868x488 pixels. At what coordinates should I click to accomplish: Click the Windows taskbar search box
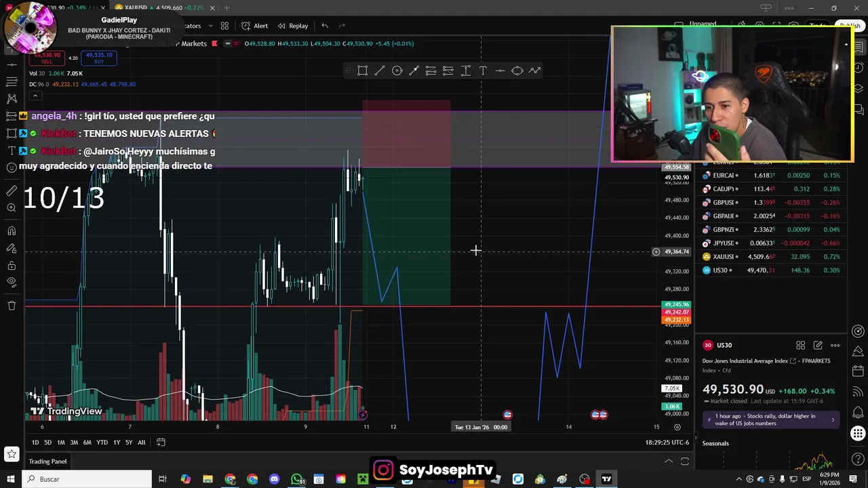[87, 479]
